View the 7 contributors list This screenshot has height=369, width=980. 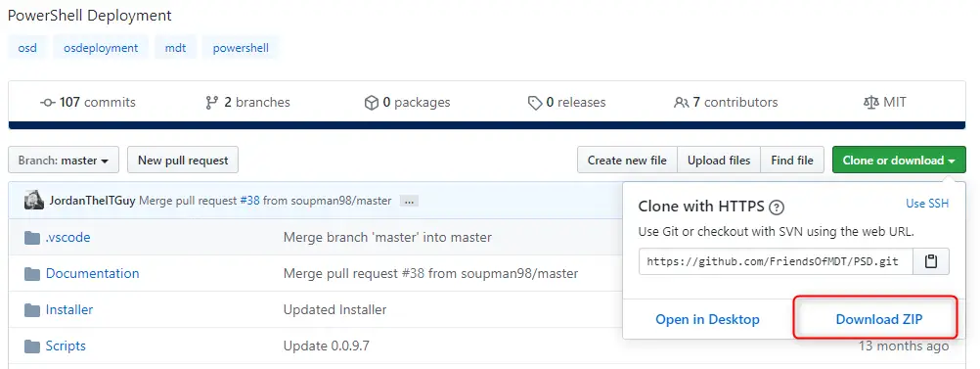727,102
